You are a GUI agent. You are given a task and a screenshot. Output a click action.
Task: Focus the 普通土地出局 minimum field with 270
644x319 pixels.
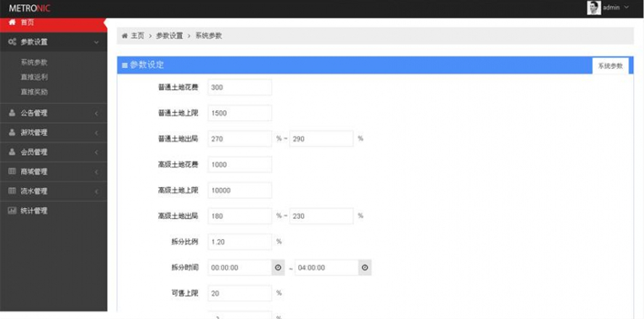click(x=240, y=138)
